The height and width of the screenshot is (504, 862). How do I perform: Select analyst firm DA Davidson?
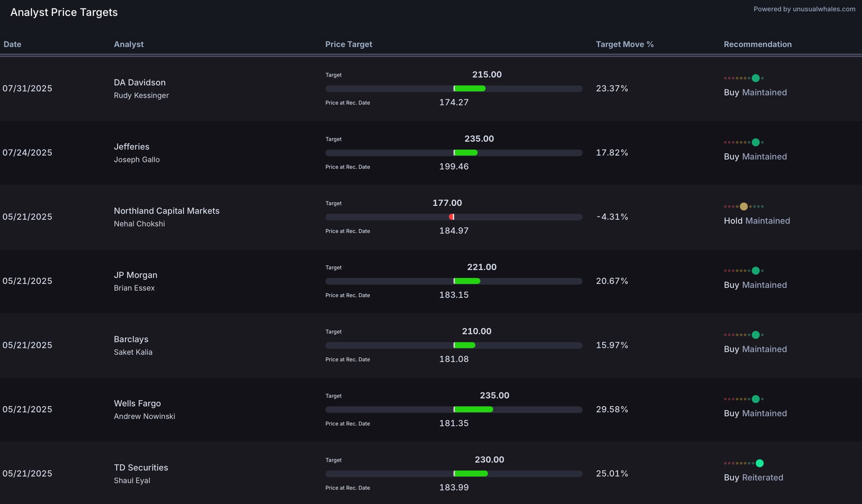tap(140, 82)
